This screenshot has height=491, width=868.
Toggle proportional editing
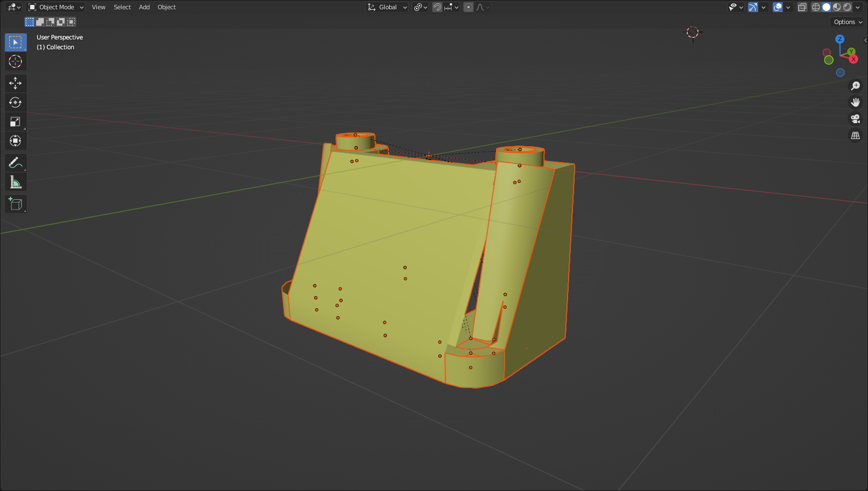[468, 7]
